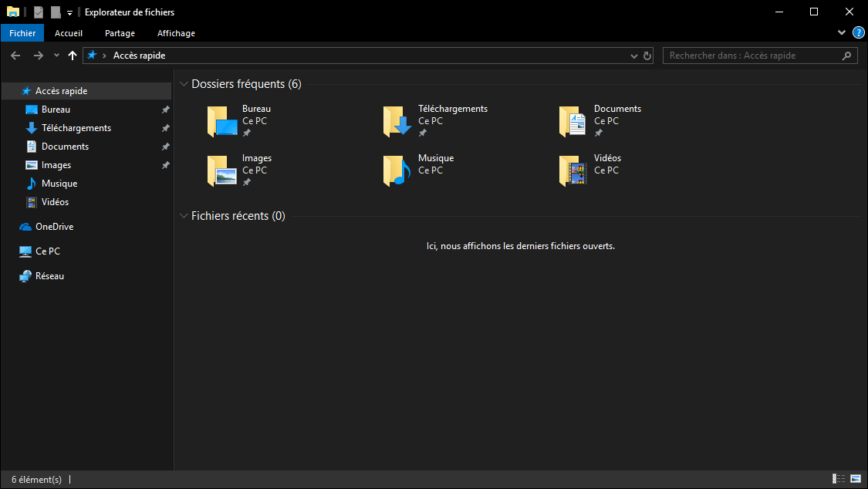Select Vidéos in the navigation pane
The width and height of the screenshot is (868, 489).
55,202
